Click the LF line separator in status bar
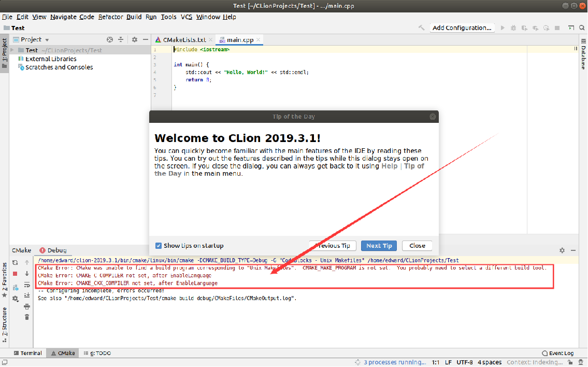The width and height of the screenshot is (588, 367). point(448,362)
